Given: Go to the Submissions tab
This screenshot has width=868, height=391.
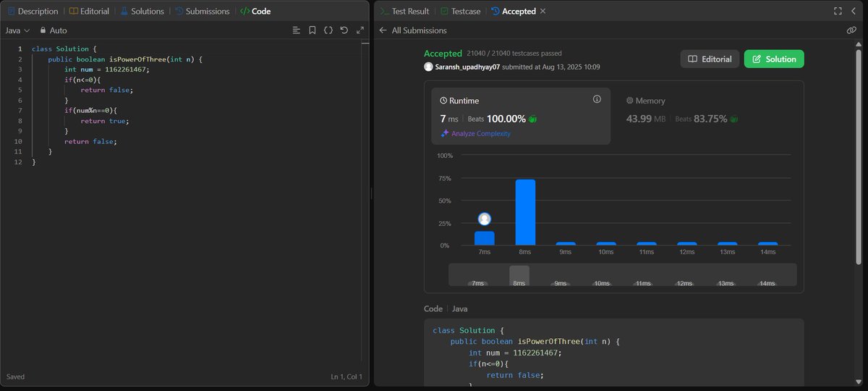Looking at the screenshot, I should [x=202, y=12].
